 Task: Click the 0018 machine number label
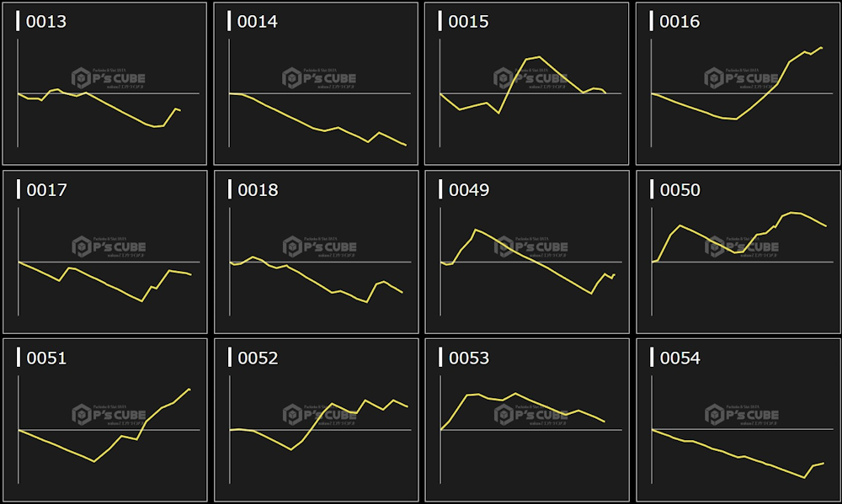tap(258, 190)
